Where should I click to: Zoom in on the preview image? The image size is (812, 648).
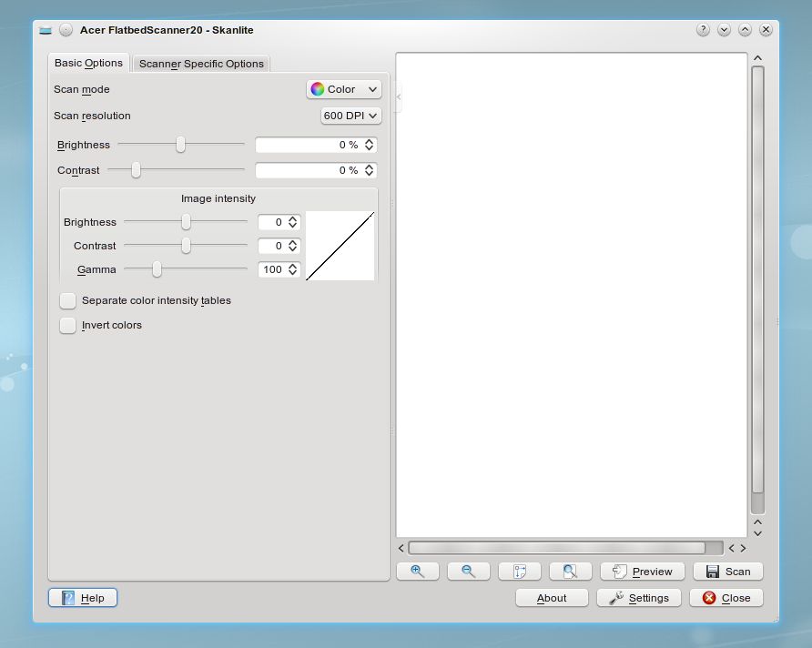[x=418, y=571]
